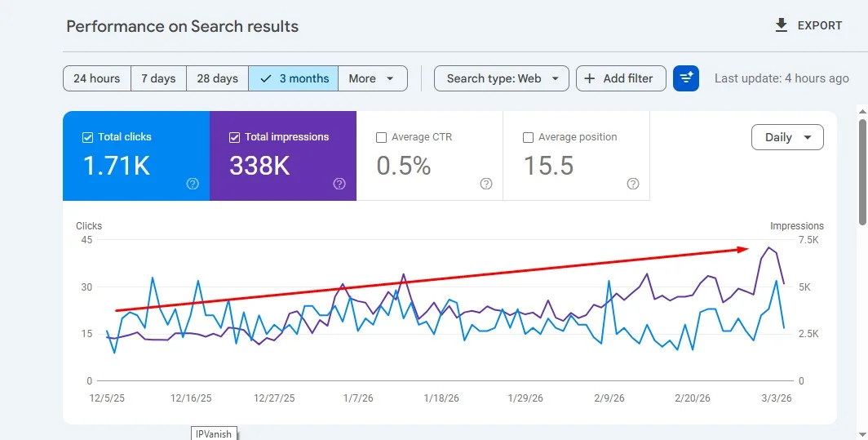Click the checkmark icon on 3 months

point(265,78)
